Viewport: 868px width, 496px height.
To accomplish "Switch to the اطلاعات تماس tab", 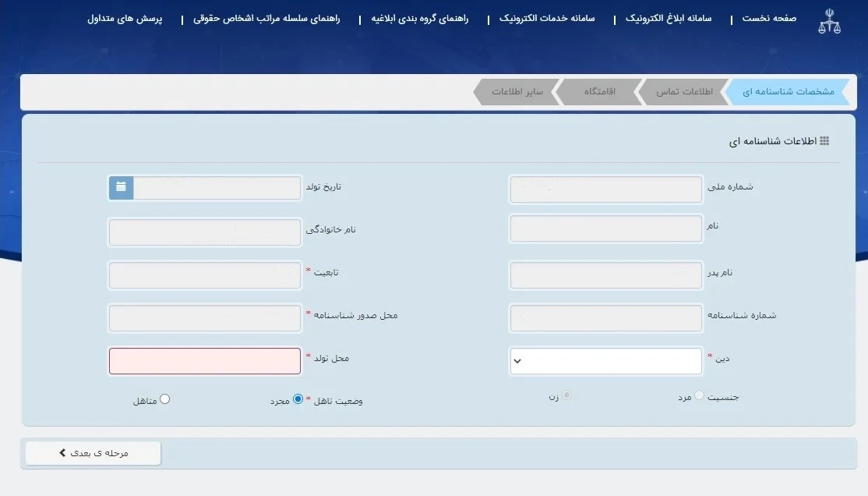I will [x=684, y=91].
